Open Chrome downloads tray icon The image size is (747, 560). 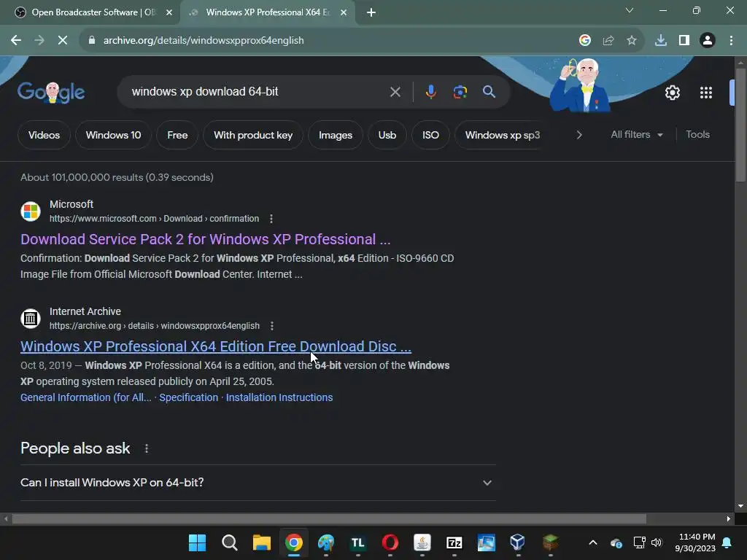[661, 41]
